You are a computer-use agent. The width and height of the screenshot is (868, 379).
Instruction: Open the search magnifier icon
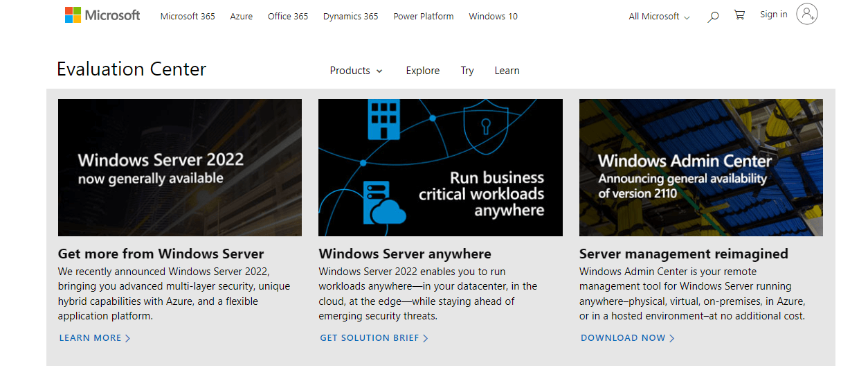713,17
